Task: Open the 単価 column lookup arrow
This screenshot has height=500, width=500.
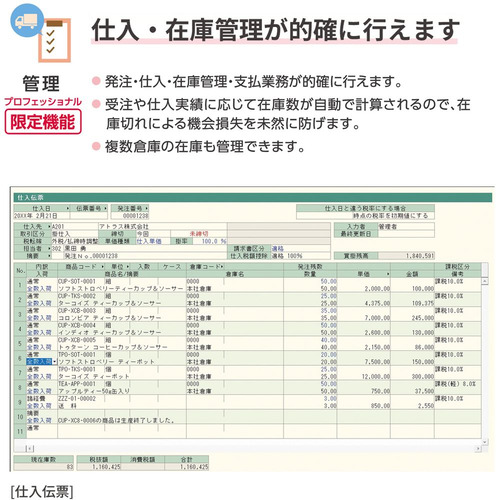Action: pyautogui.click(x=388, y=274)
